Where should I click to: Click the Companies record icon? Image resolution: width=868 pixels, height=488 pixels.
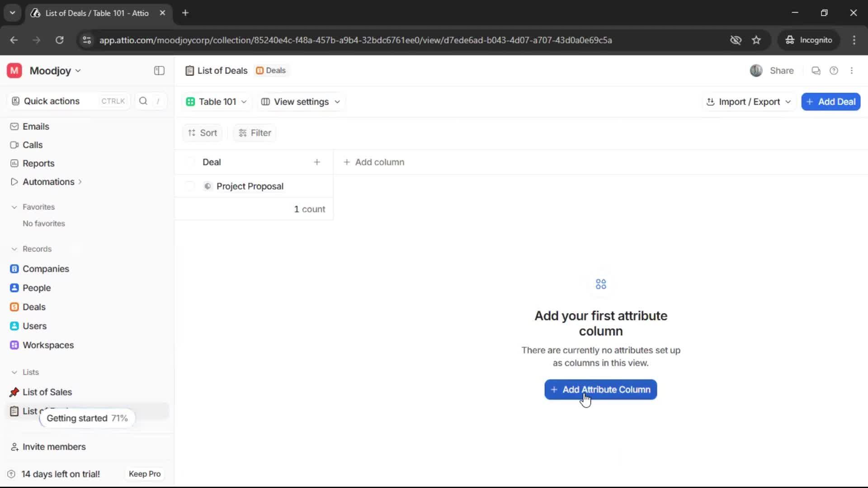(14, 268)
